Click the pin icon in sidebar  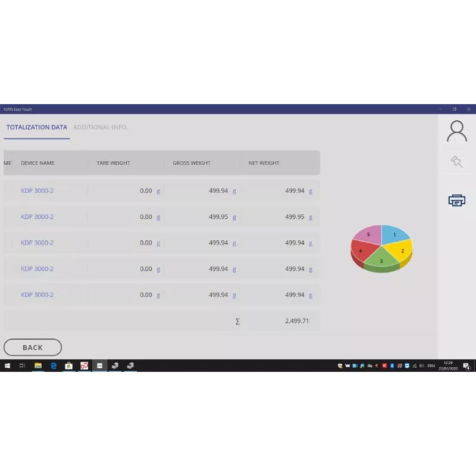[456, 161]
